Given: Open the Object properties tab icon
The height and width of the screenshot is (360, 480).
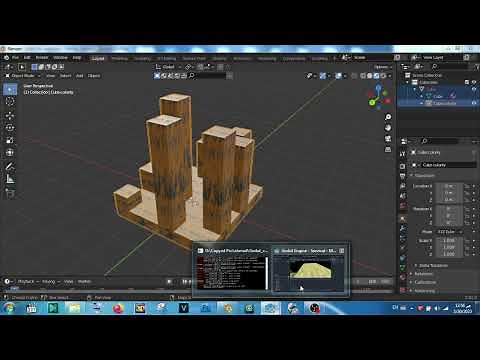Looking at the screenshot, I should (403, 219).
